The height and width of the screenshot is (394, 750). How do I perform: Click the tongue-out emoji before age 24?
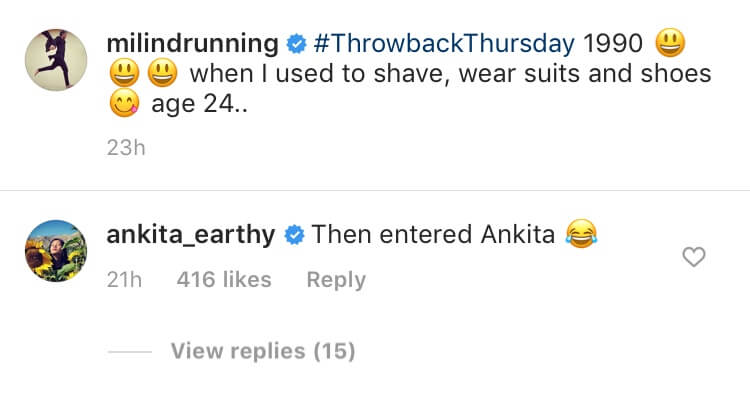tap(124, 103)
